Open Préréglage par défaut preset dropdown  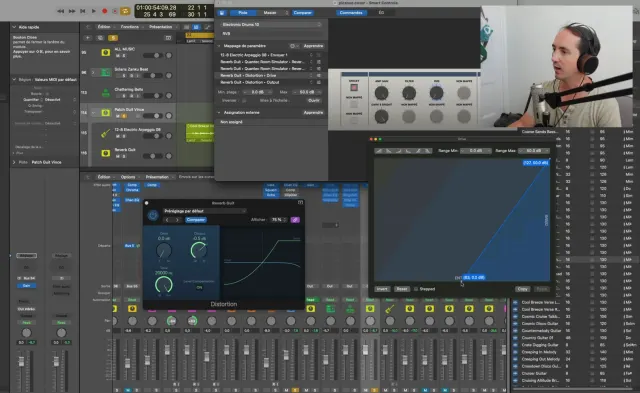(x=204, y=211)
